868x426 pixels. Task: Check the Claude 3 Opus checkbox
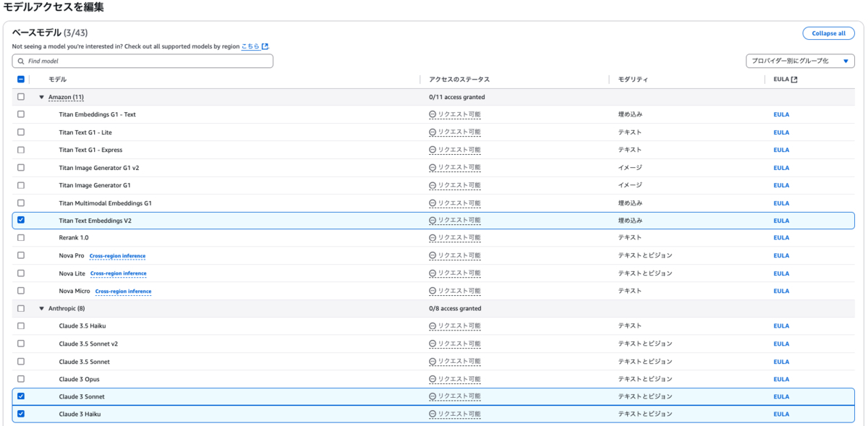click(20, 378)
